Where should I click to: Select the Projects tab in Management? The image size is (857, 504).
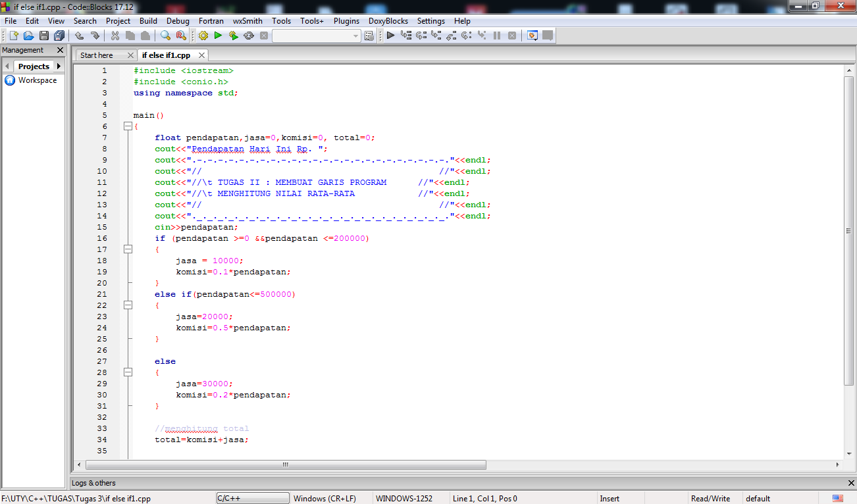click(x=34, y=66)
